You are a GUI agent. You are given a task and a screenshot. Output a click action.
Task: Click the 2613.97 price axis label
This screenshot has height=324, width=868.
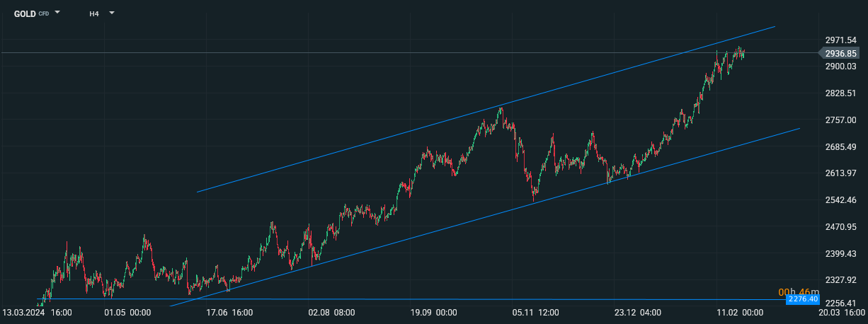coord(840,173)
